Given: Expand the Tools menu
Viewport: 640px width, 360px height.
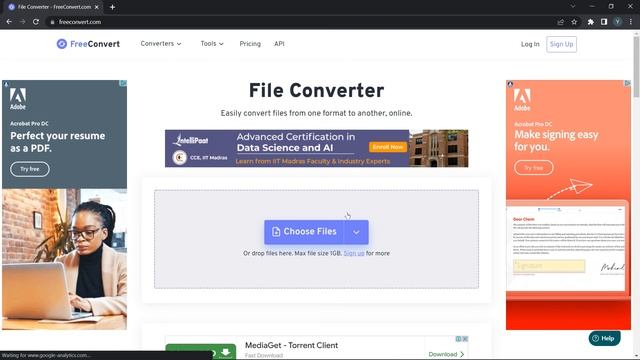Looking at the screenshot, I should pos(212,44).
